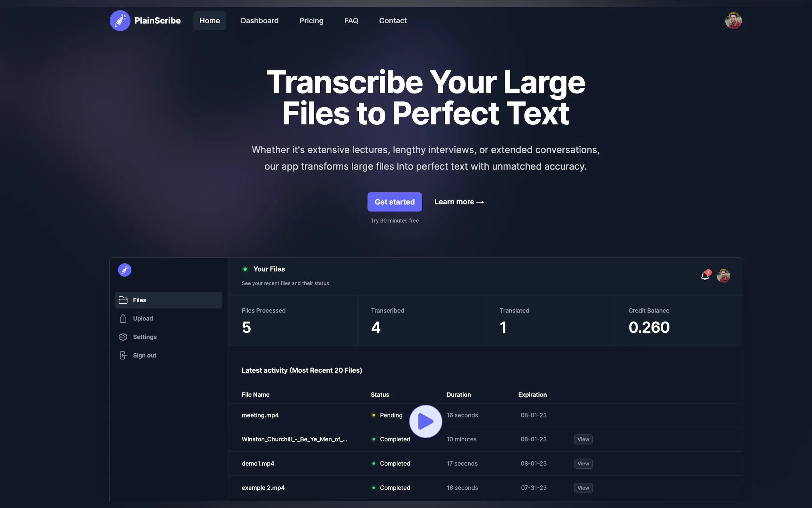This screenshot has height=508, width=812.
Task: Click the Settings gear icon in sidebar
Action: [x=123, y=337]
